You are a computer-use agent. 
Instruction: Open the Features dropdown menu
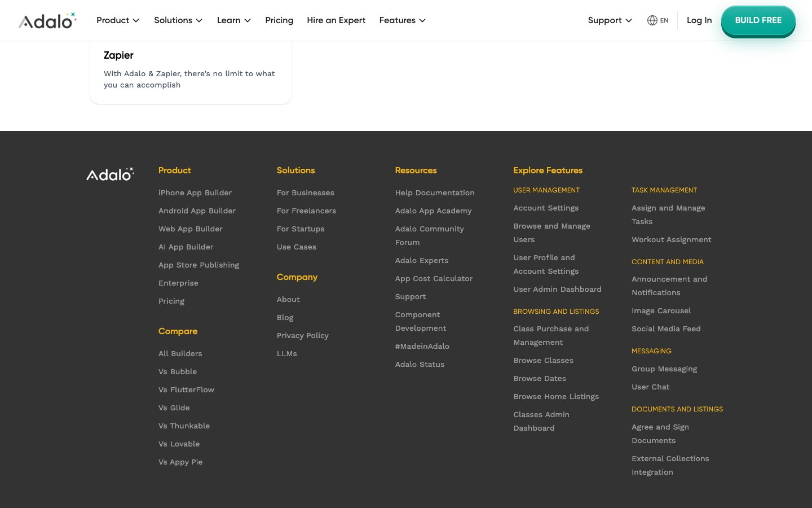point(402,20)
